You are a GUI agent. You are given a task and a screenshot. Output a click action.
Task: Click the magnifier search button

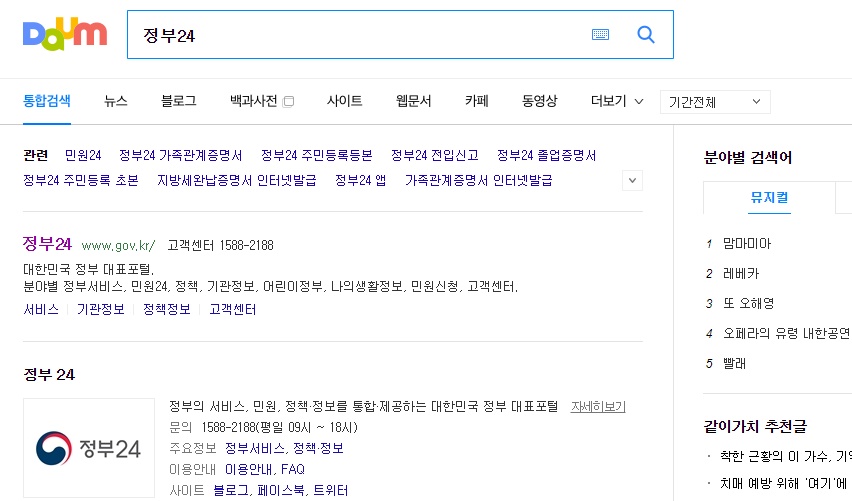coord(646,35)
